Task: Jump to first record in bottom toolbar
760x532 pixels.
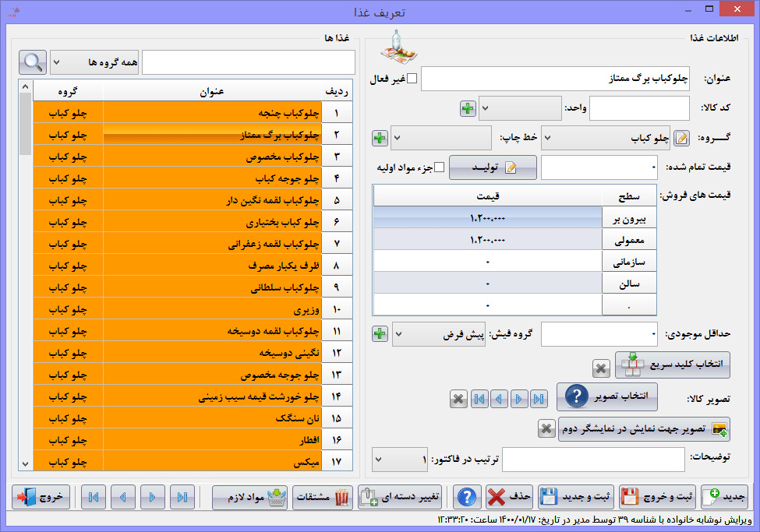Action: pos(94,497)
